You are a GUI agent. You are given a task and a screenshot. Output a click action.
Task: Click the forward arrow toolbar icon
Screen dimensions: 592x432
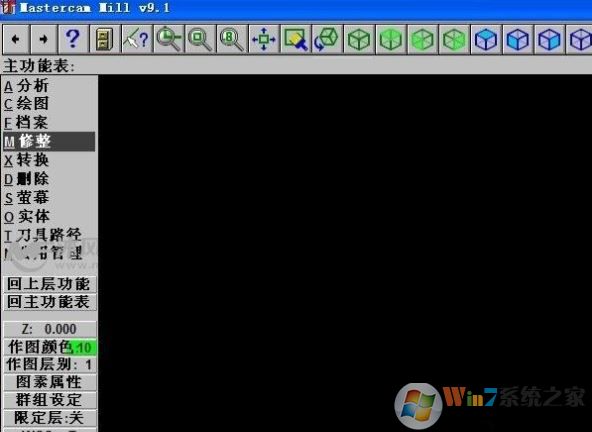point(43,39)
